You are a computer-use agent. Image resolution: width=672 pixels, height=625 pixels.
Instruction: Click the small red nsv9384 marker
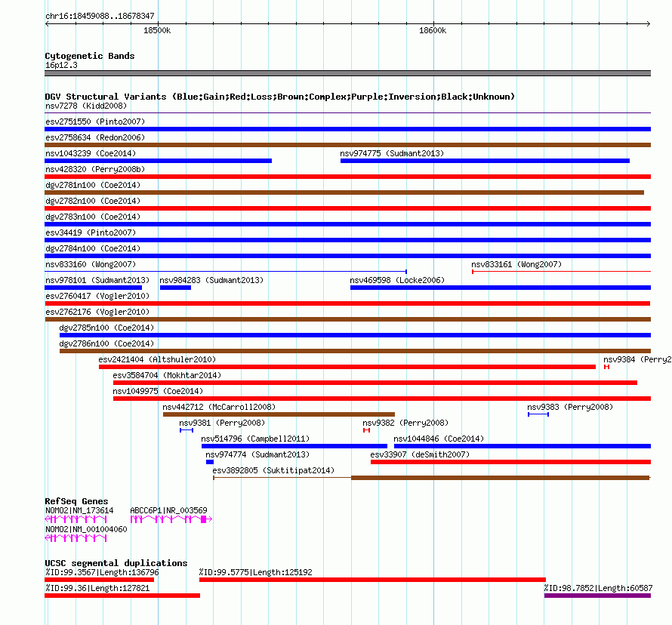[x=606, y=367]
